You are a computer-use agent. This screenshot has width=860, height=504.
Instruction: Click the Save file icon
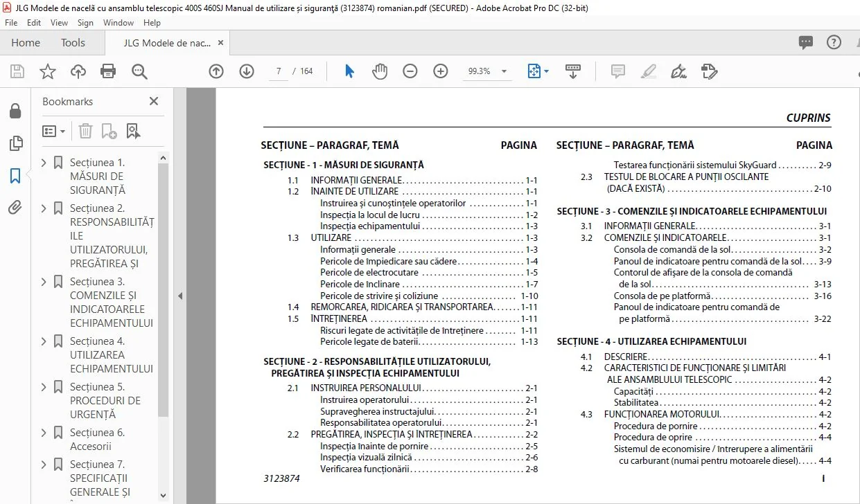click(17, 71)
